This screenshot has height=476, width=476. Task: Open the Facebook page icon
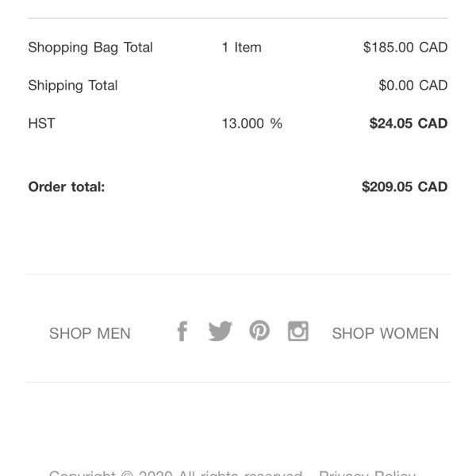point(182,332)
